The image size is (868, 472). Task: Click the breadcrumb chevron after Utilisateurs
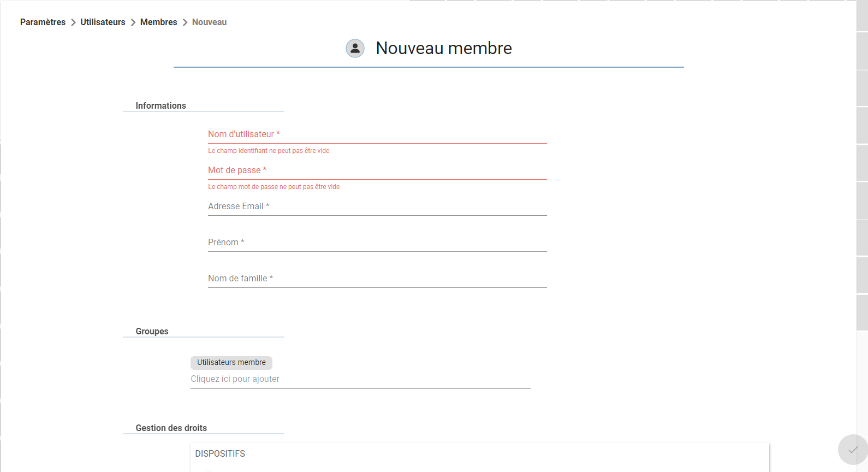click(x=133, y=22)
